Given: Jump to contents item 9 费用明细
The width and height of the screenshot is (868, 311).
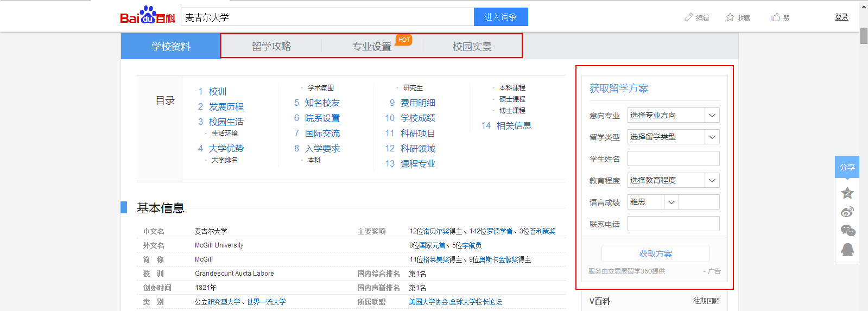Looking at the screenshot, I should [418, 103].
